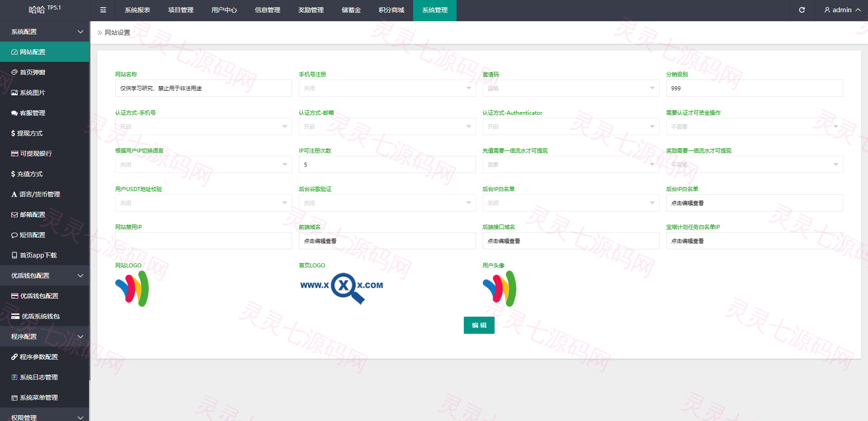
Task: Open the 根据用户IP切换语言 dropdown
Action: point(203,164)
